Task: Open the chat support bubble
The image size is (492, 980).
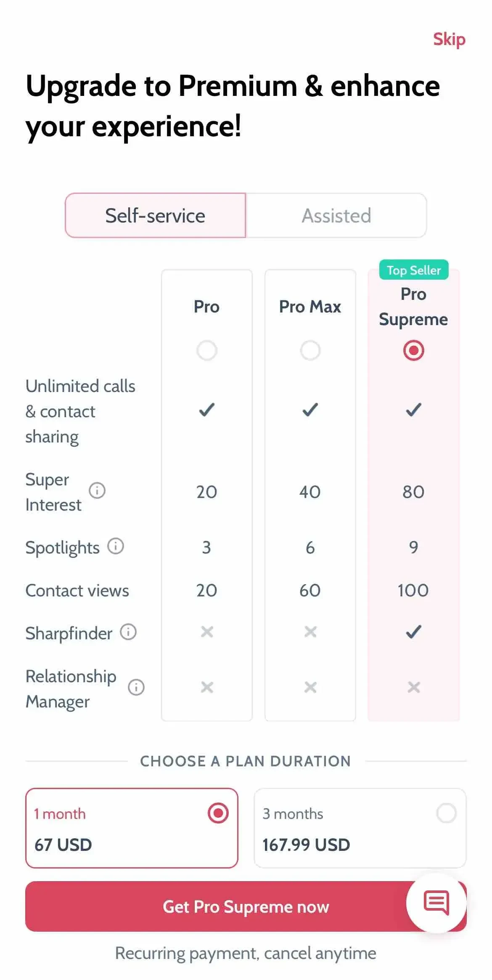Action: click(x=436, y=903)
